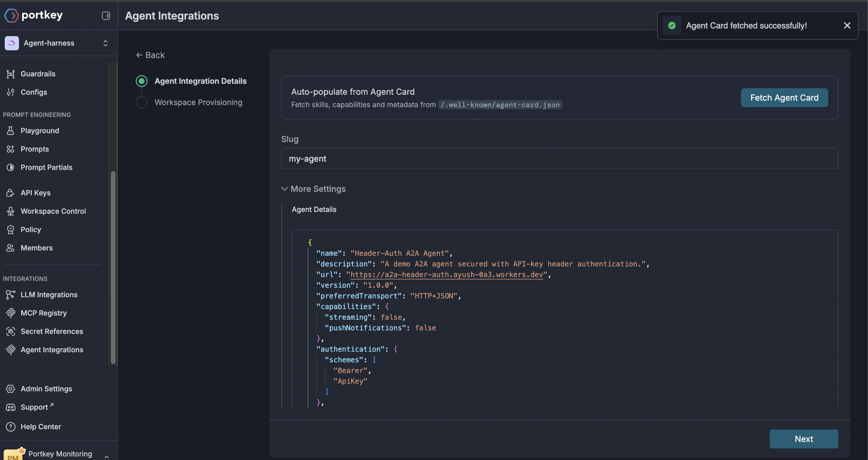
Task: Select the Agent Integration Details step
Action: (x=200, y=81)
